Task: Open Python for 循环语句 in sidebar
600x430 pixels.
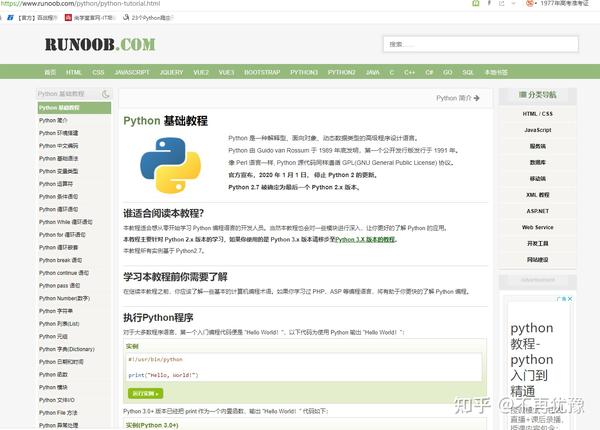Action: (62, 235)
